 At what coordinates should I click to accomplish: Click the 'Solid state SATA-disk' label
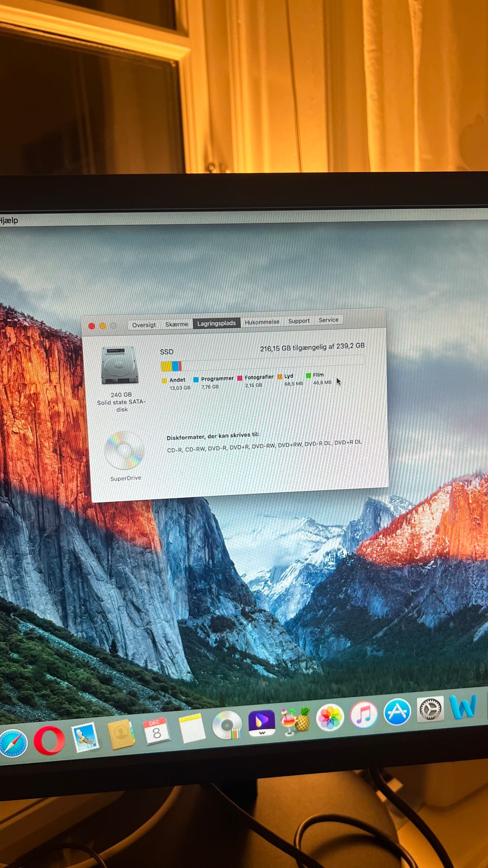click(x=121, y=405)
